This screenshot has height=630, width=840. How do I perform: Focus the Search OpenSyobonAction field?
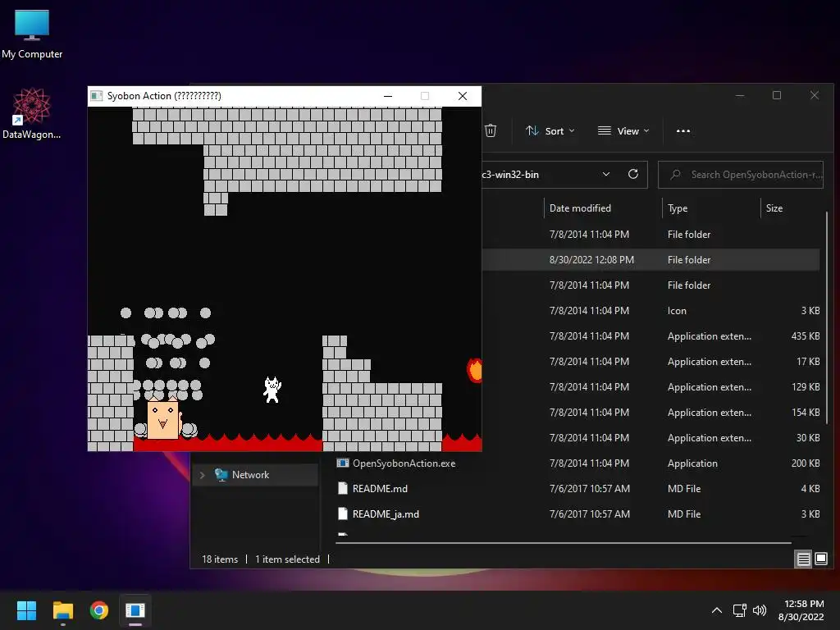point(741,175)
